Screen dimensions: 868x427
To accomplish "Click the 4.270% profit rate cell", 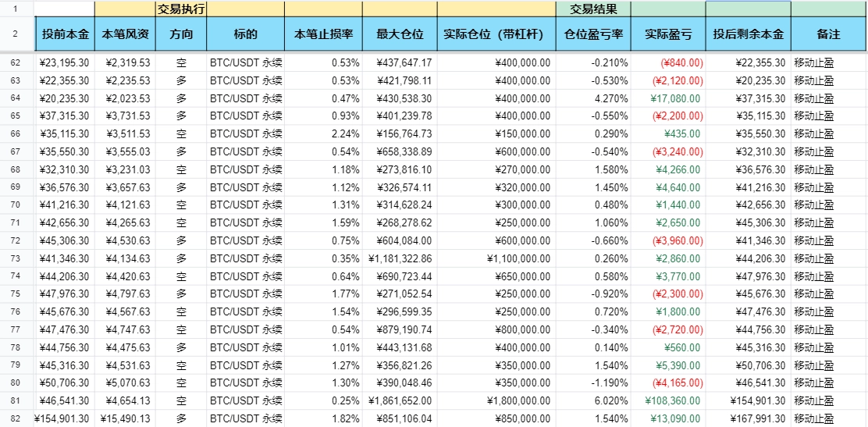I will pyautogui.click(x=593, y=98).
